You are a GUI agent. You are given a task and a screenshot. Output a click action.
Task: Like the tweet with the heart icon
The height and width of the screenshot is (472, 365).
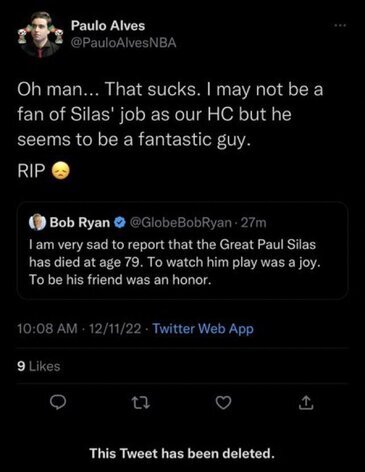[x=223, y=403]
